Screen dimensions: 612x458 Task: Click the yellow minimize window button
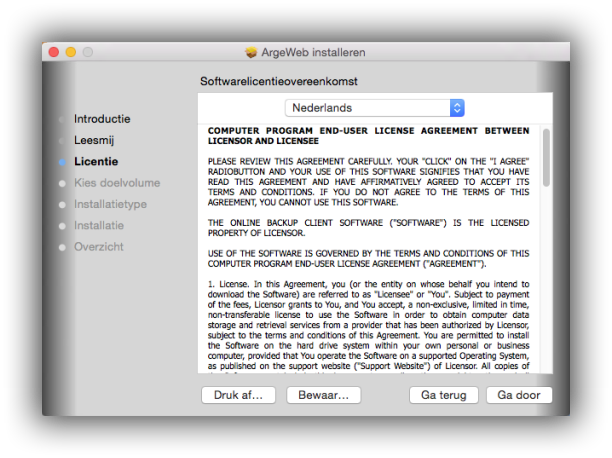coord(71,52)
